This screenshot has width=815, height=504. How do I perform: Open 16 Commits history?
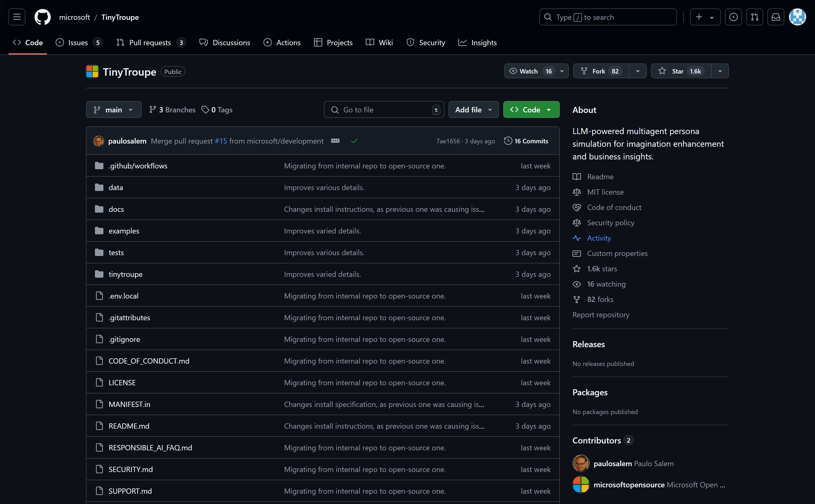point(526,141)
